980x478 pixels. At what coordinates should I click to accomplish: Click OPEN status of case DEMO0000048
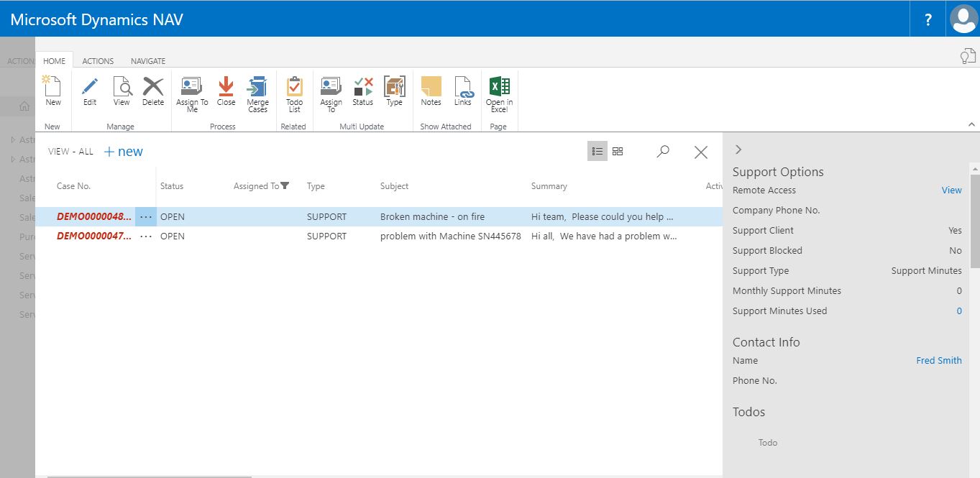pos(173,216)
